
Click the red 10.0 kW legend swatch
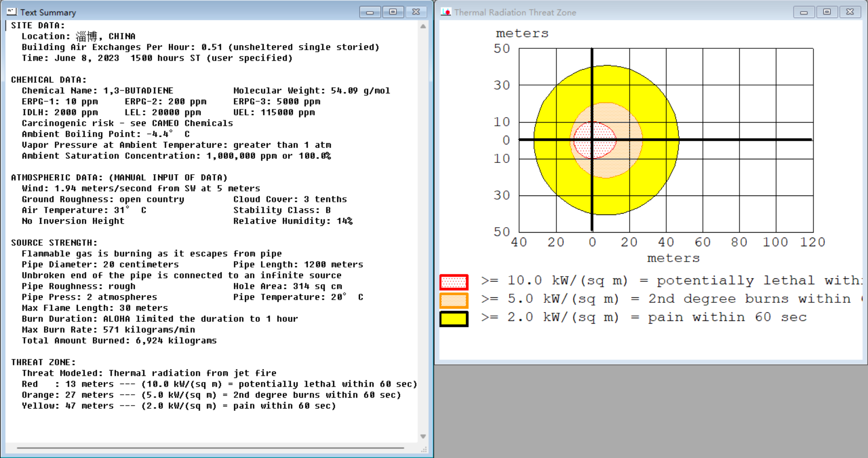pos(454,282)
